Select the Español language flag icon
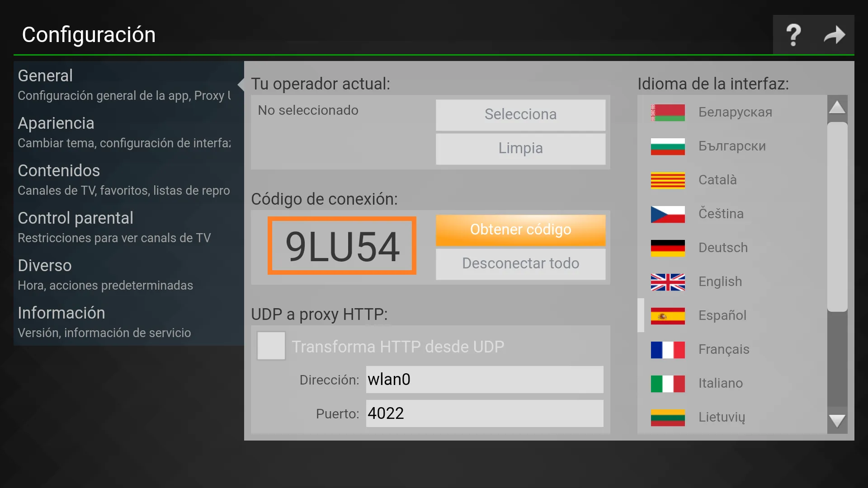The width and height of the screenshot is (868, 488). click(x=669, y=315)
